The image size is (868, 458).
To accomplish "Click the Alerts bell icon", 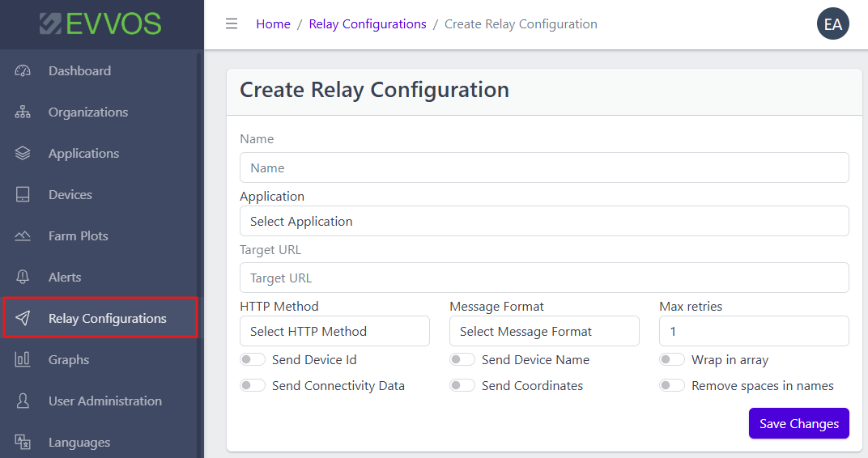I will pyautogui.click(x=23, y=278).
